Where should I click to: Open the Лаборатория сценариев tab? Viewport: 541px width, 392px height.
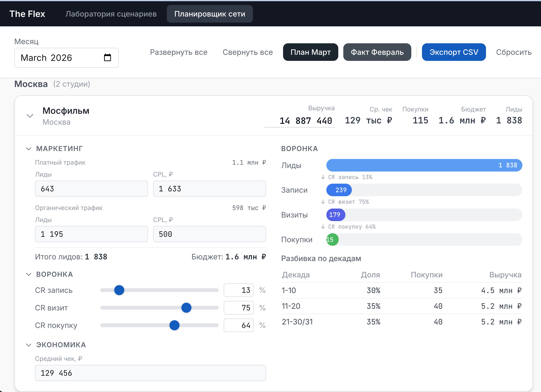point(111,14)
